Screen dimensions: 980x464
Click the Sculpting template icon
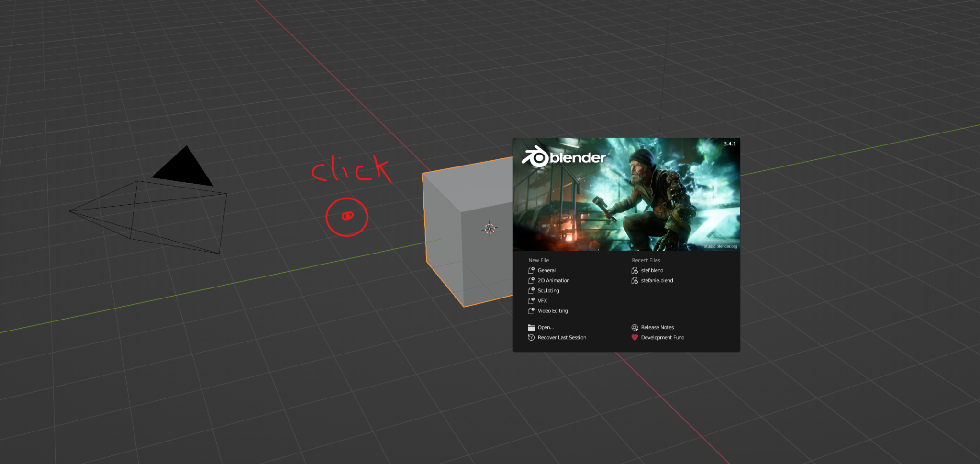531,290
